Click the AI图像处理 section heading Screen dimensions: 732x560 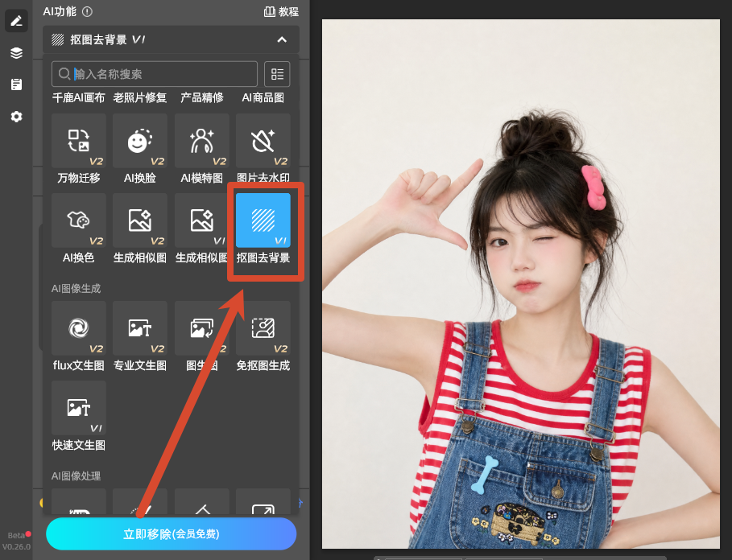click(76, 476)
